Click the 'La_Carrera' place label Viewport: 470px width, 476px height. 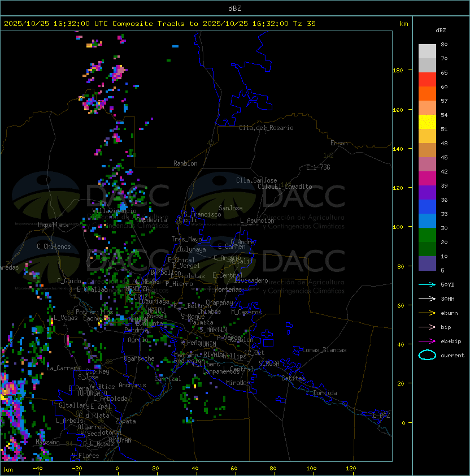pos(63,368)
